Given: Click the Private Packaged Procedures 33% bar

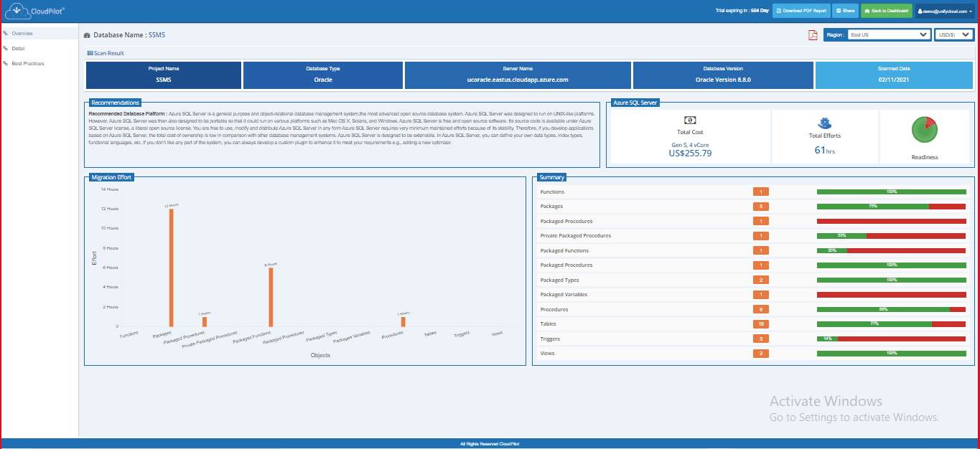Looking at the screenshot, I should [x=891, y=236].
